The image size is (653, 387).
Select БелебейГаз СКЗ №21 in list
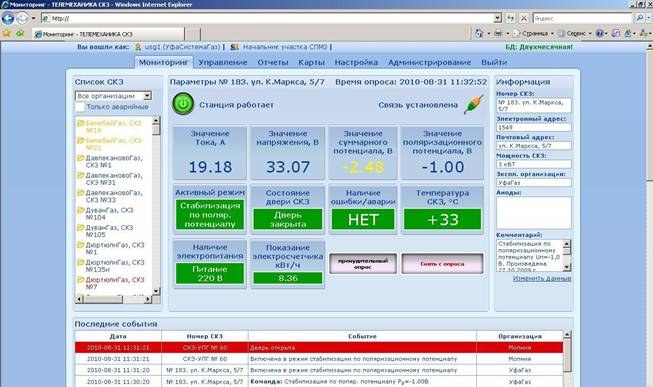[113, 144]
